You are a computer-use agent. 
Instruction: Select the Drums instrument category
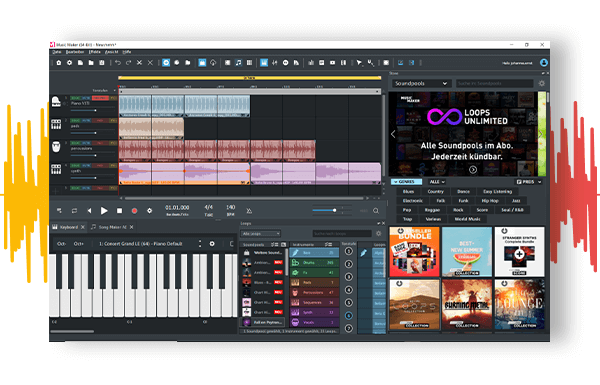(x=314, y=263)
